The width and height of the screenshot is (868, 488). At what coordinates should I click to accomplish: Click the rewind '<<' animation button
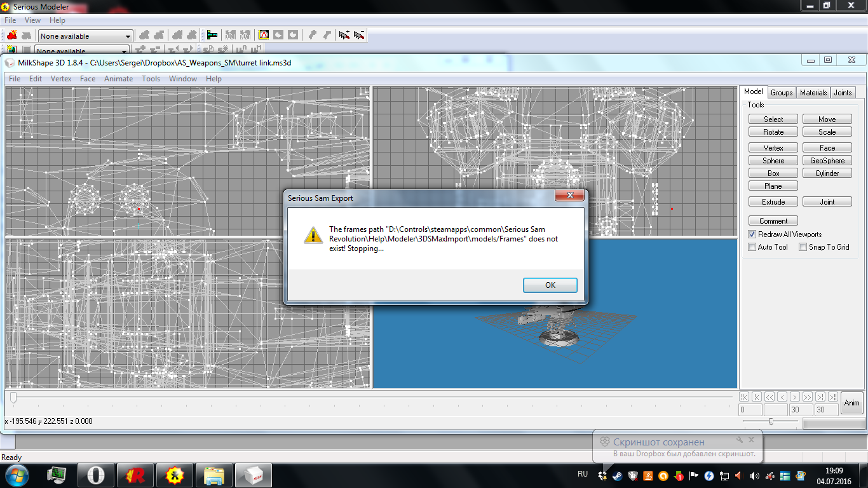tap(770, 396)
